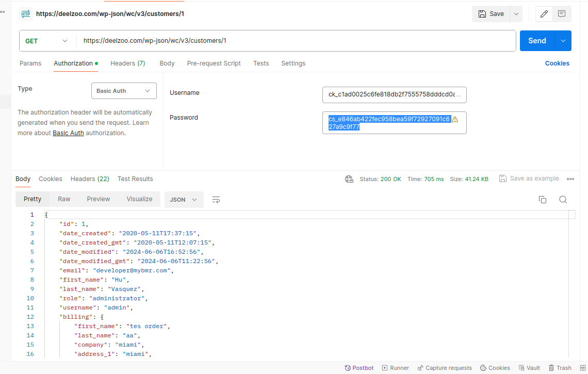Click the Username input field
The image size is (588, 374).
(394, 95)
